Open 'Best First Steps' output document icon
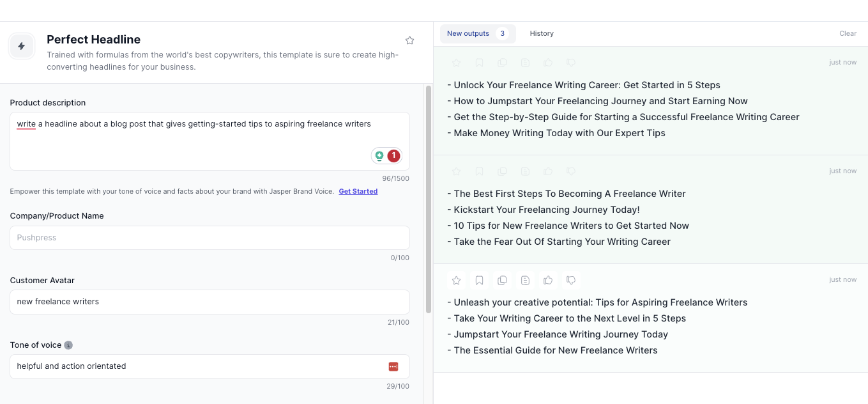This screenshot has height=404, width=868. (525, 171)
